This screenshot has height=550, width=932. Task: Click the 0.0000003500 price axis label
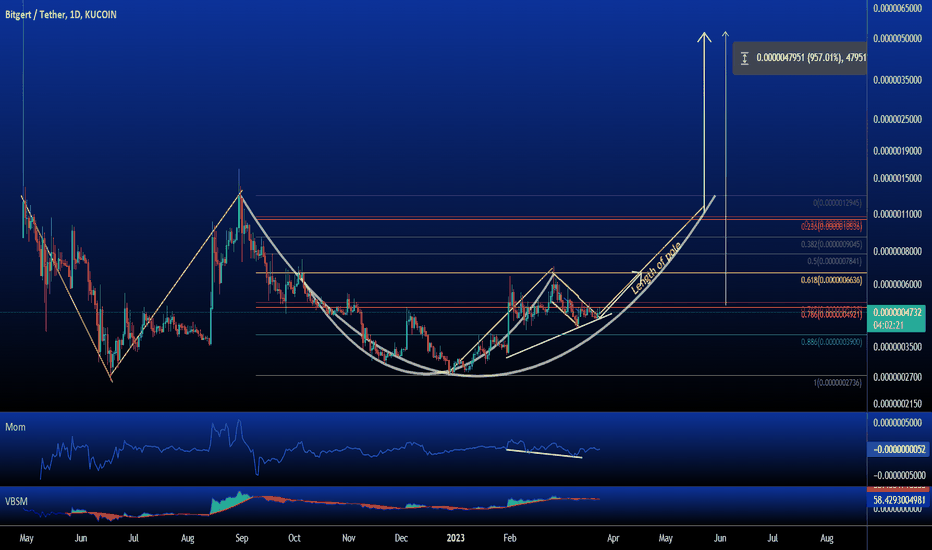pos(898,347)
